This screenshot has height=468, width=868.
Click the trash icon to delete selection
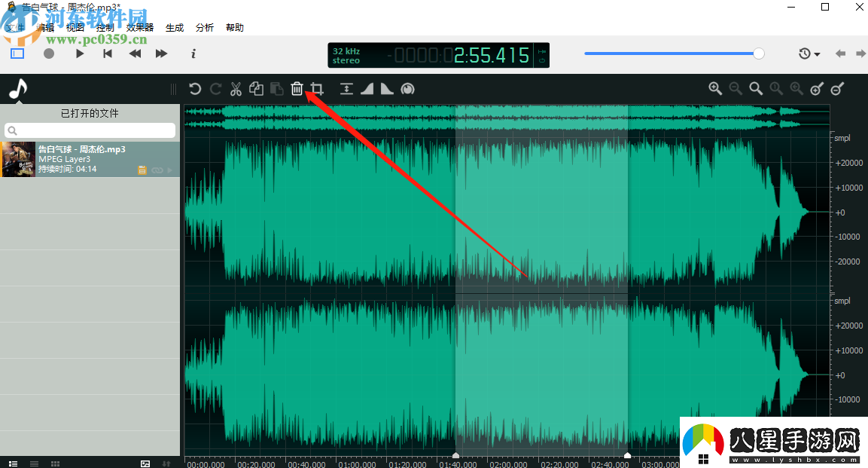(x=297, y=89)
